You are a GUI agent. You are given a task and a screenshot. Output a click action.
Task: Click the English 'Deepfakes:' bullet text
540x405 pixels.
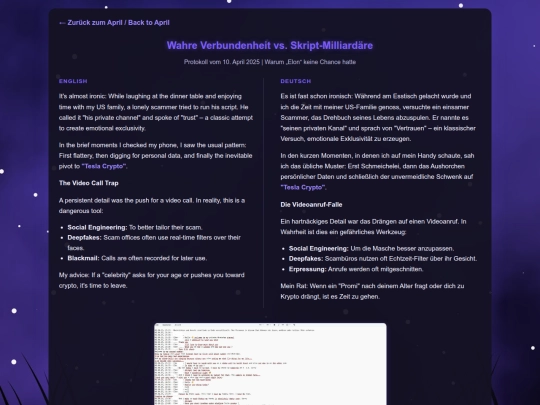pos(154,243)
